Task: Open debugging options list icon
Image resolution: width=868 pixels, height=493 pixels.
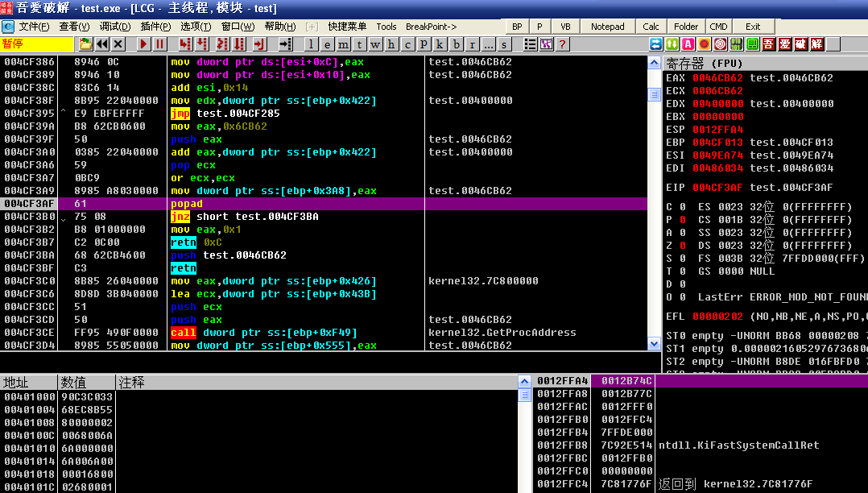Action: coord(530,44)
